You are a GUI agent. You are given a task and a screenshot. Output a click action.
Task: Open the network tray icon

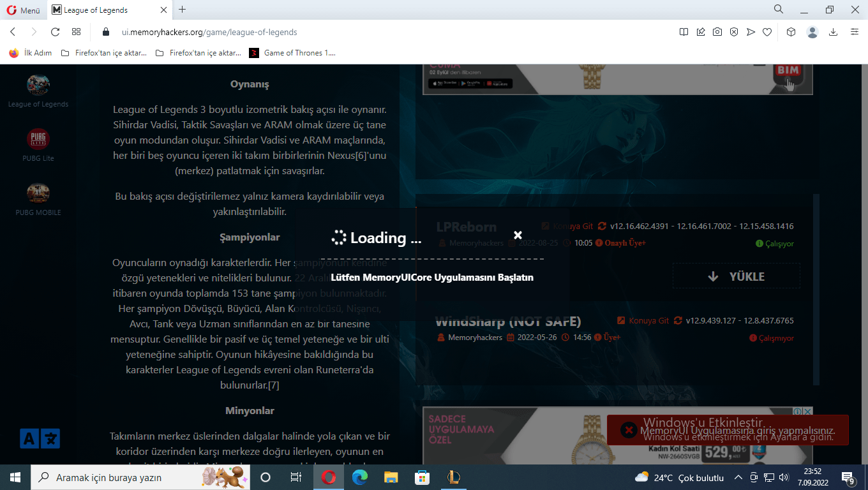tap(769, 477)
